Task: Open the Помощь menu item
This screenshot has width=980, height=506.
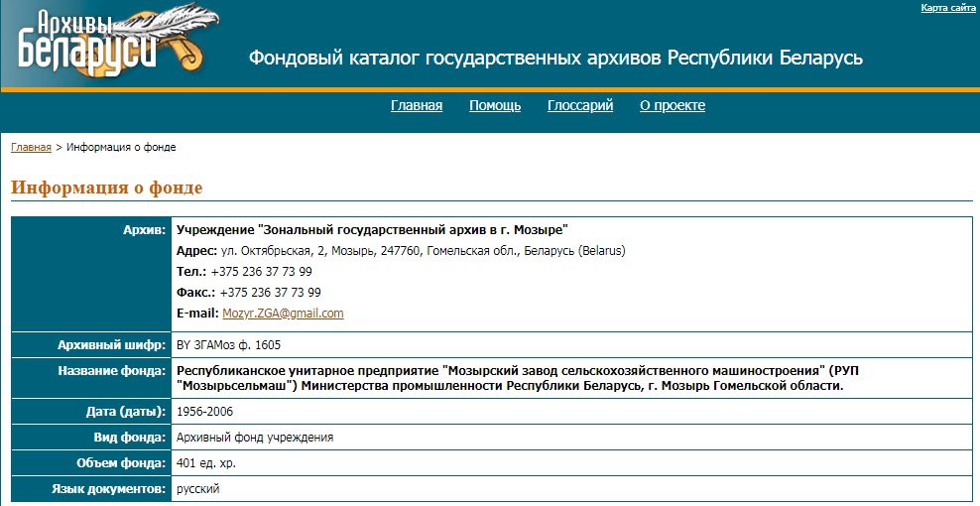Action: (495, 106)
